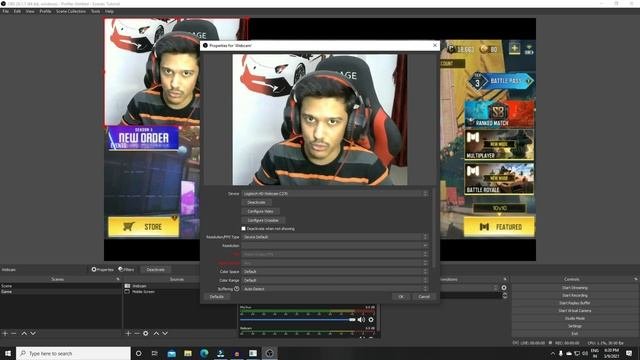
Task: Open File menu
Action: click(6, 11)
